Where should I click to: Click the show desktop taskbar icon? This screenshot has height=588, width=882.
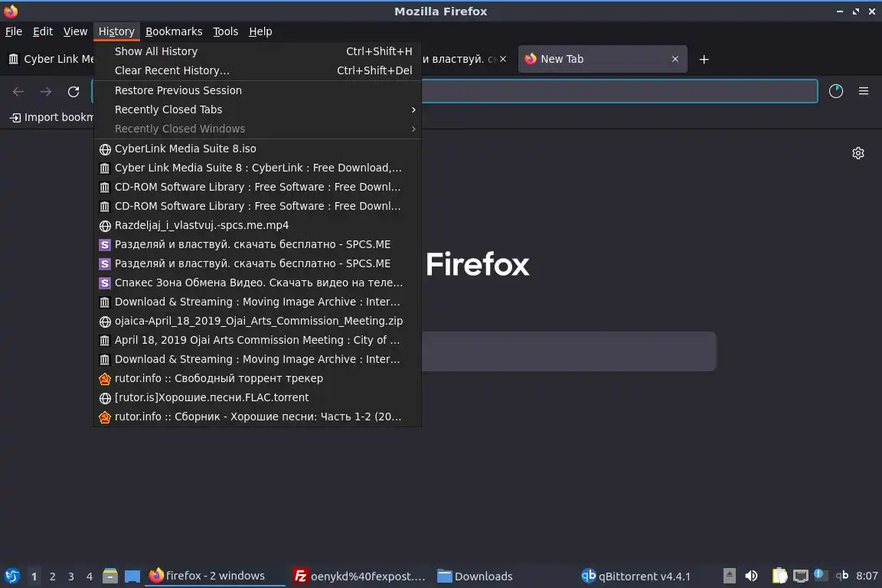(132, 577)
